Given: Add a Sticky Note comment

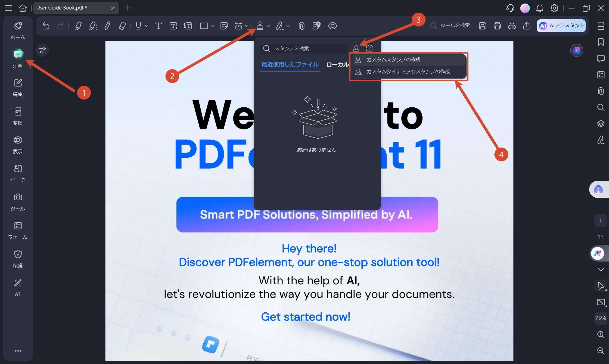Looking at the screenshot, I should 224,26.
